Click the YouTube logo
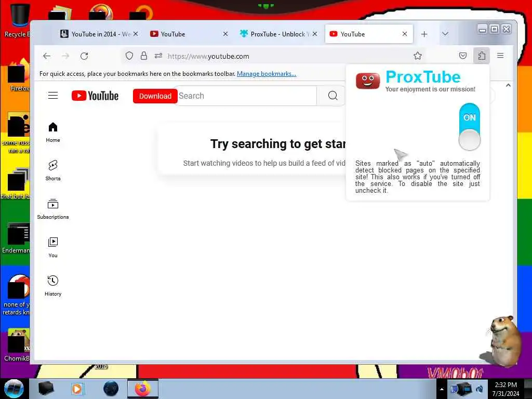The height and width of the screenshot is (399, 532). point(95,96)
